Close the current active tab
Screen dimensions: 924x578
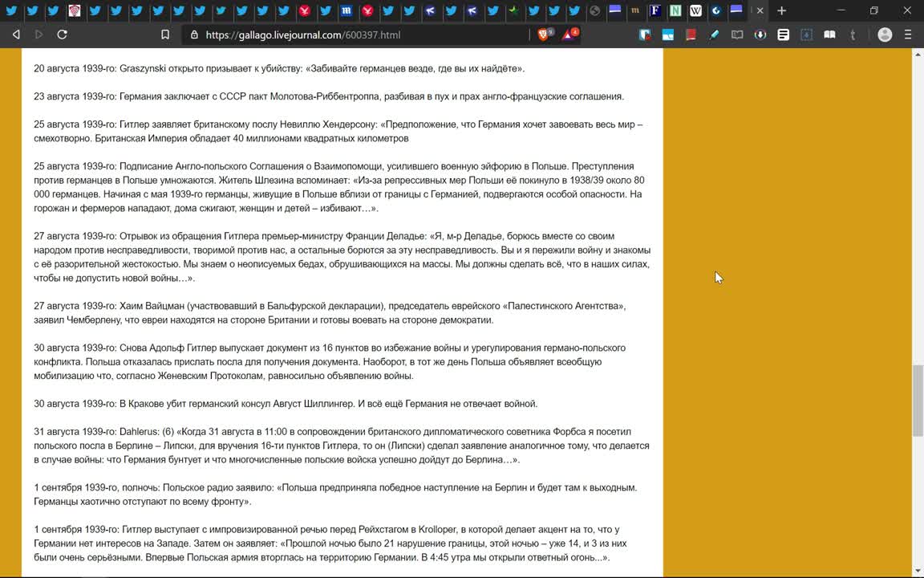coord(760,10)
